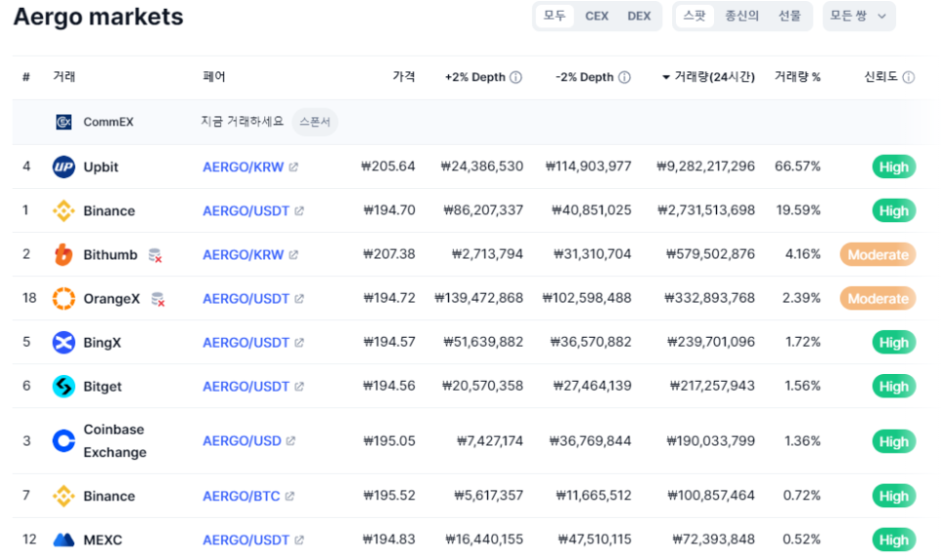This screenshot has width=941, height=560.
Task: Click Upbit volume ₩9,282,217,296
Action: [705, 167]
